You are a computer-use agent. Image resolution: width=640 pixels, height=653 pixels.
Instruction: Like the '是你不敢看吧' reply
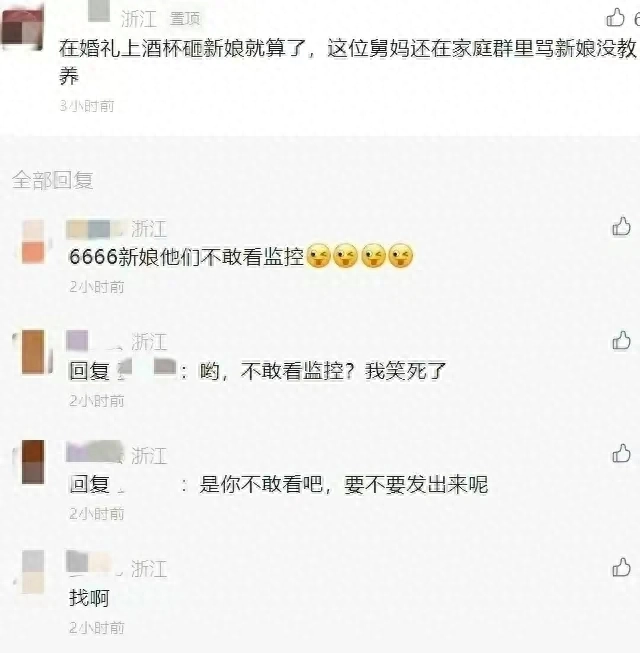[621, 454]
